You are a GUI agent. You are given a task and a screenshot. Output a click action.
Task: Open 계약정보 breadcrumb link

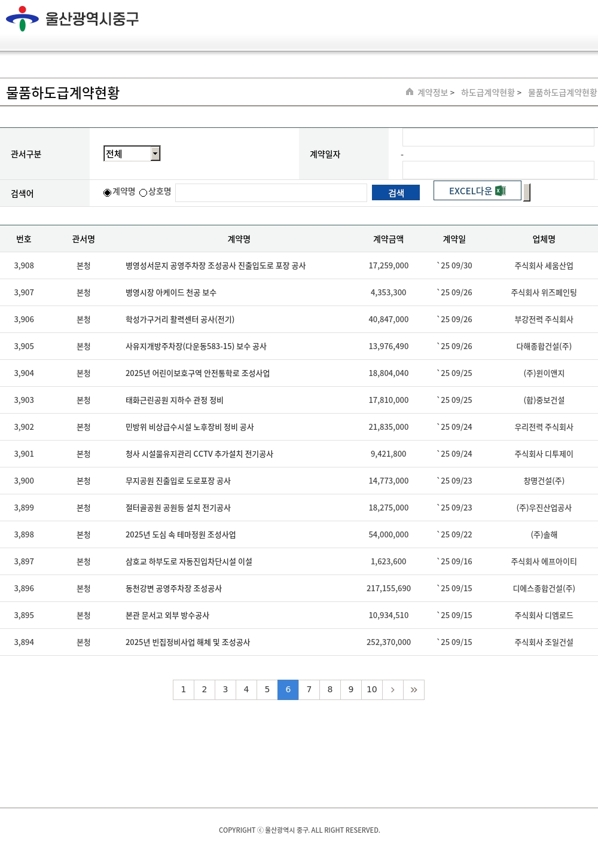pyautogui.click(x=432, y=93)
